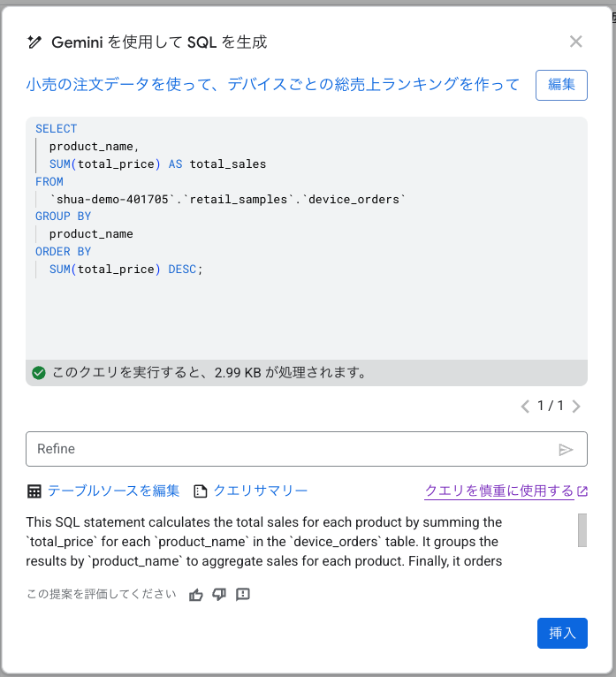
Task: Click the summary scrollbar thumb
Action: 582,530
